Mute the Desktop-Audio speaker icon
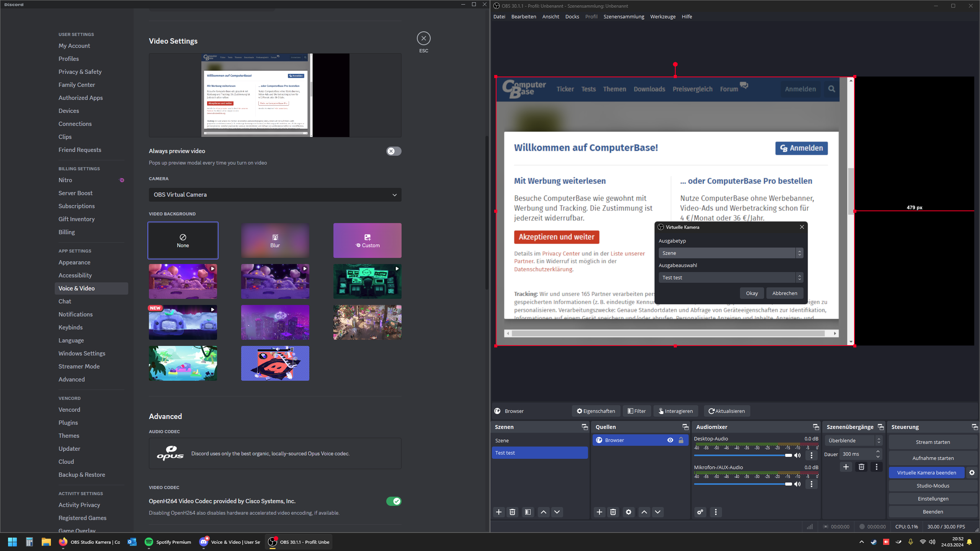This screenshot has width=980, height=551. pyautogui.click(x=797, y=455)
